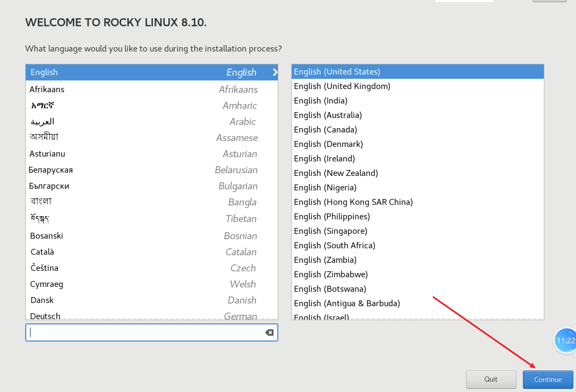Choose English (Philippines) locale
The height and width of the screenshot is (392, 576).
pyautogui.click(x=418, y=217)
